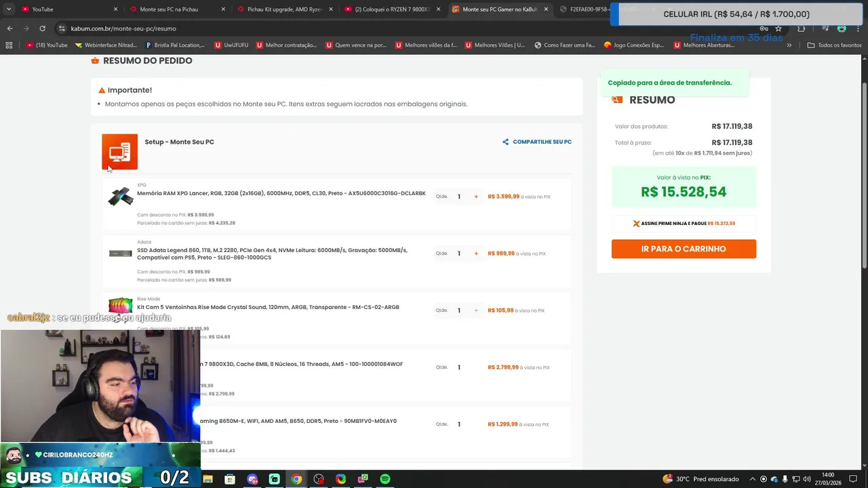Open the Quem vence na por... bookmark
Screen dimensions: 868x488
coord(355,45)
